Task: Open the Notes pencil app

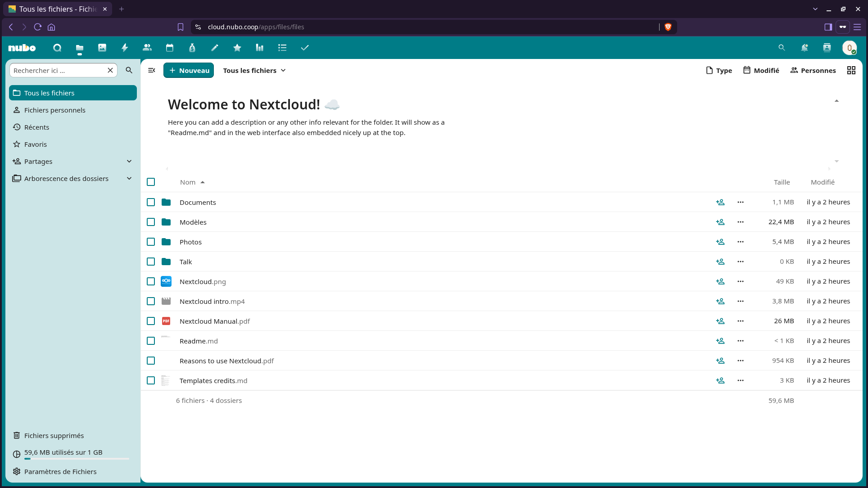Action: [215, 48]
